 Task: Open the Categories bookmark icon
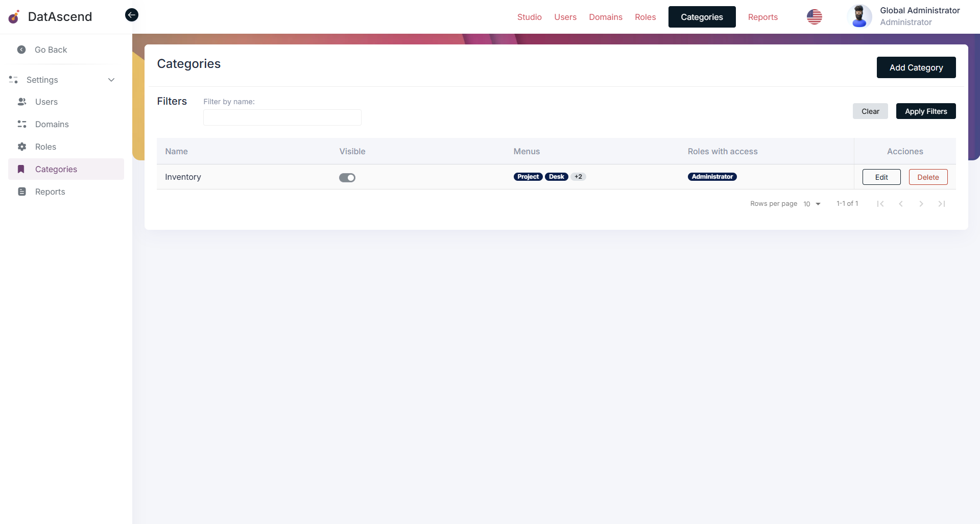coord(21,169)
